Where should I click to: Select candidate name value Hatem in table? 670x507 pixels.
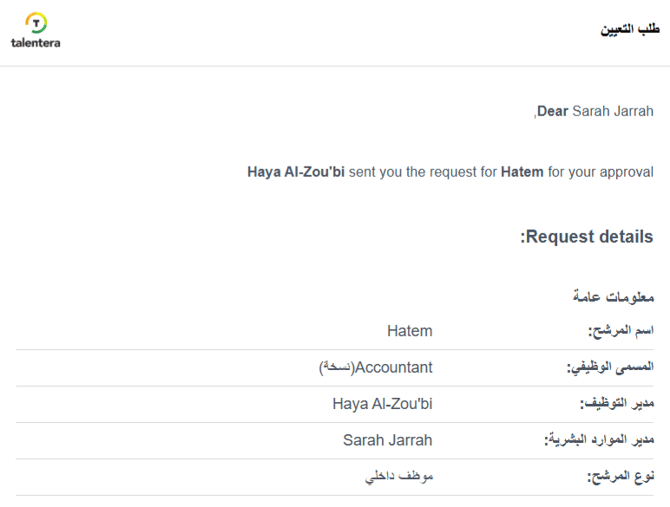tap(409, 331)
